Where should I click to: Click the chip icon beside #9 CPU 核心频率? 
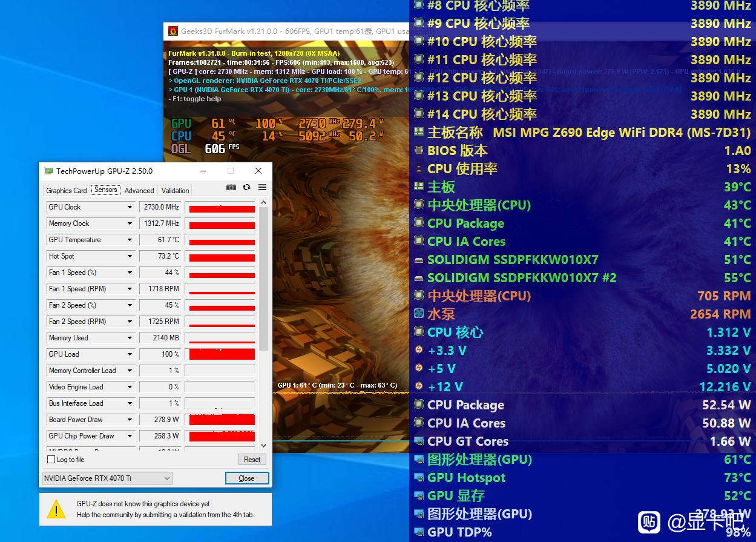419,23
